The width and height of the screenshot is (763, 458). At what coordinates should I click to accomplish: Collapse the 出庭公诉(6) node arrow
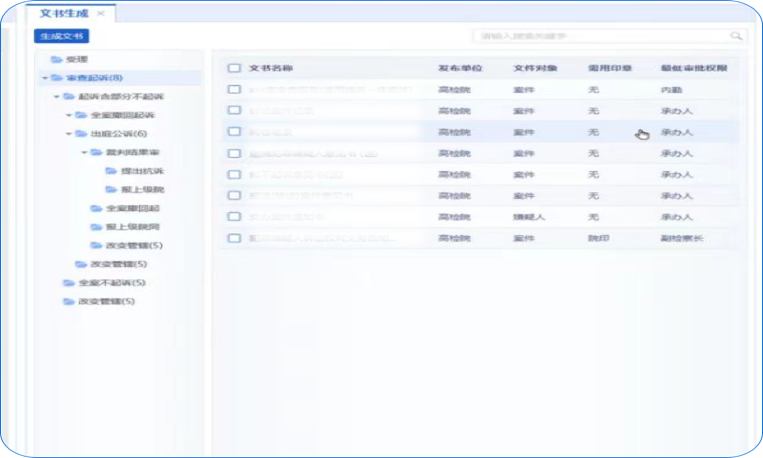[69, 134]
